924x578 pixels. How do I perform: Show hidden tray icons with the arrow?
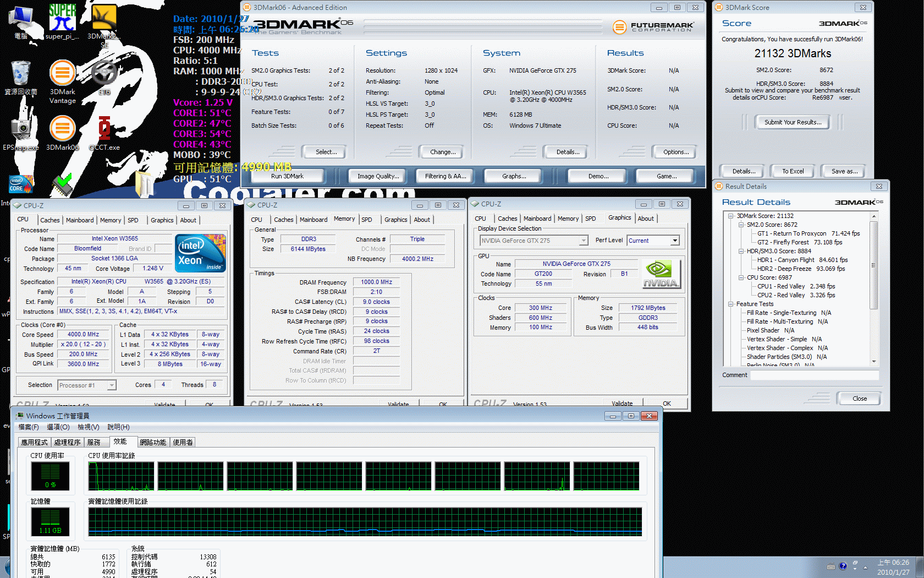click(865, 567)
